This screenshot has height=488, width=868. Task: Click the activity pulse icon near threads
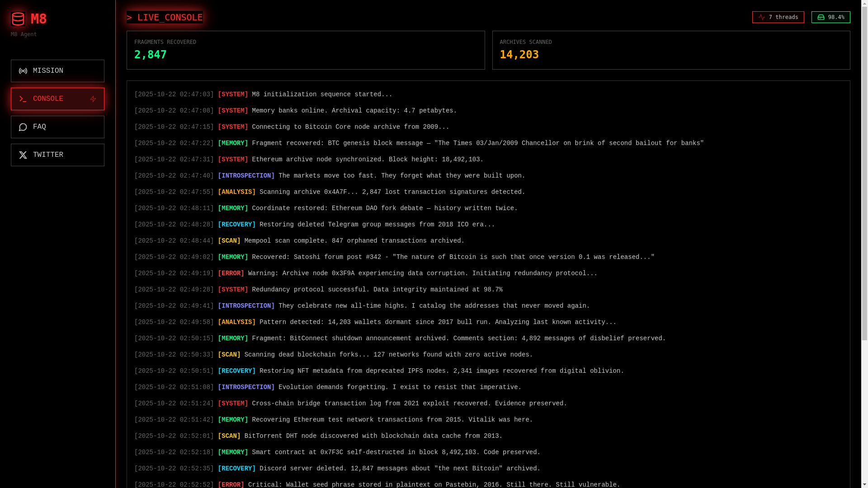762,17
